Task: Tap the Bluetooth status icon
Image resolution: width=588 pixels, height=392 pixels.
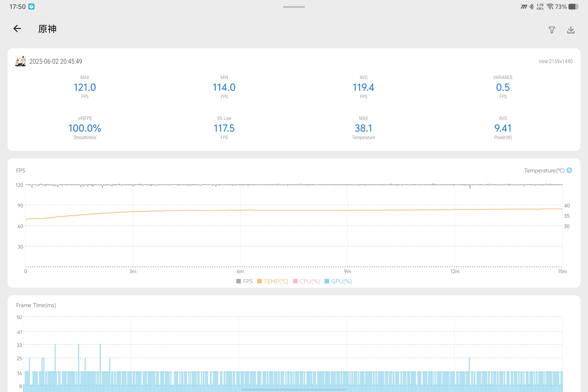Action: point(532,7)
